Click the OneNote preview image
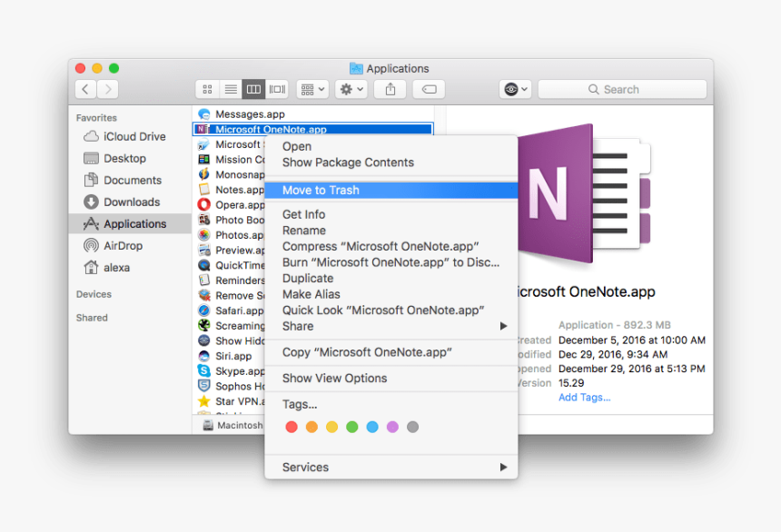 tap(585, 193)
